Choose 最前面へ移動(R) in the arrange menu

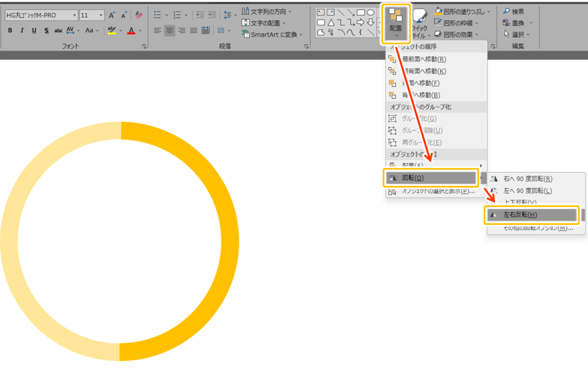[424, 59]
